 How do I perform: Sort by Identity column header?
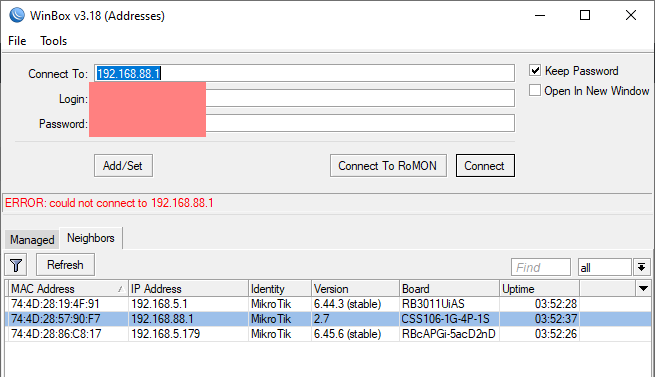280,289
